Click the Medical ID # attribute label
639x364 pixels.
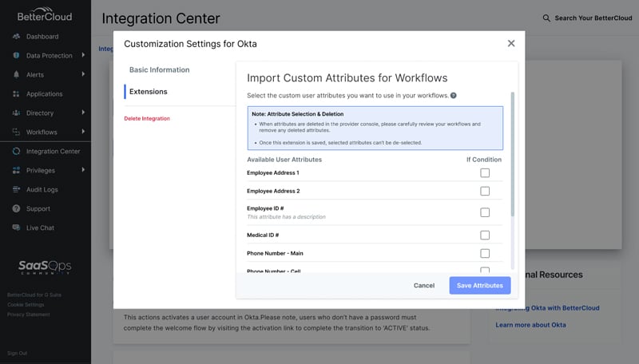pyautogui.click(x=263, y=235)
